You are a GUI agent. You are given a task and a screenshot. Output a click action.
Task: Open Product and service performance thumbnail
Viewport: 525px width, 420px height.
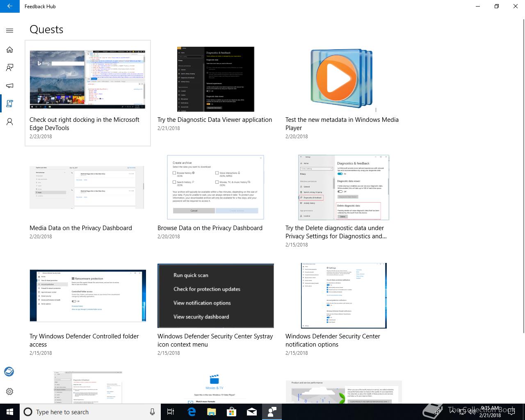[x=344, y=392]
